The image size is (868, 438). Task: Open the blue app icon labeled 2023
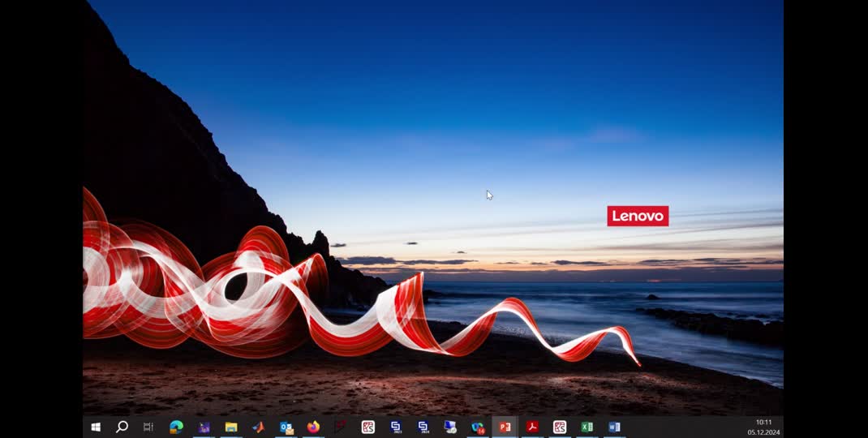(395, 427)
